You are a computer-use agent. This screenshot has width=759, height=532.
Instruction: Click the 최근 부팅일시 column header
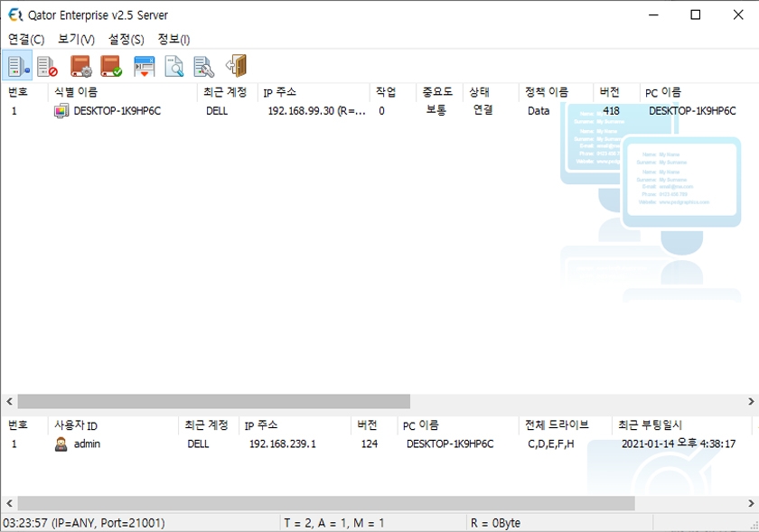coord(681,425)
